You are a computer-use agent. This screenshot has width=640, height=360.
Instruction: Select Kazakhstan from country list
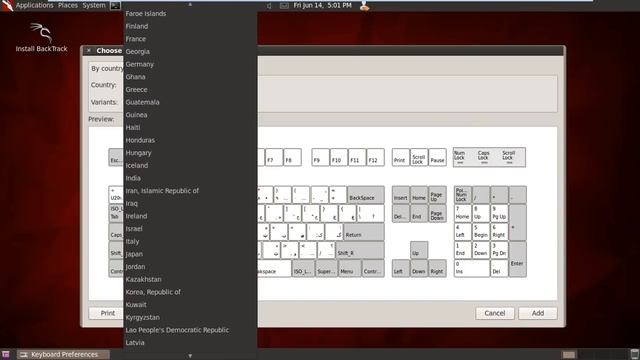pyautogui.click(x=190, y=279)
